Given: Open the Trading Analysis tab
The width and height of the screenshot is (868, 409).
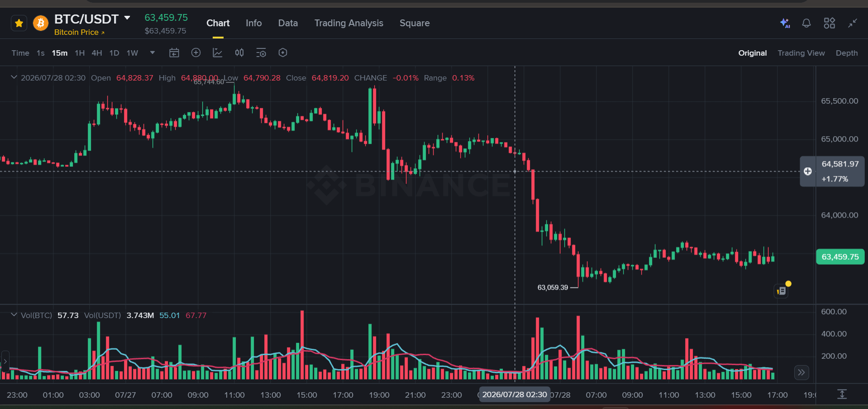Looking at the screenshot, I should pos(349,23).
